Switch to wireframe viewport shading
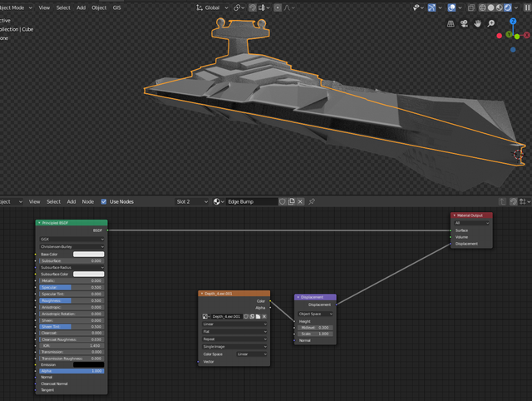532x401 pixels. tap(482, 7)
